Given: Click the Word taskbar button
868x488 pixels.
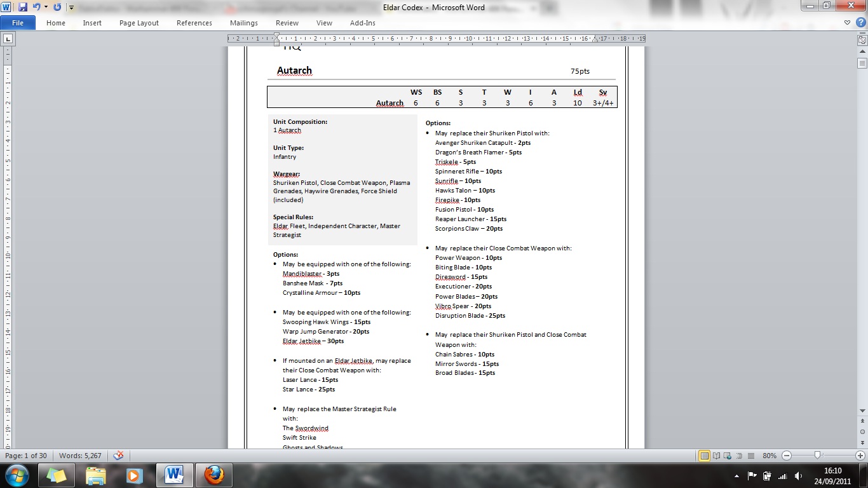Looking at the screenshot, I should click(x=173, y=475).
